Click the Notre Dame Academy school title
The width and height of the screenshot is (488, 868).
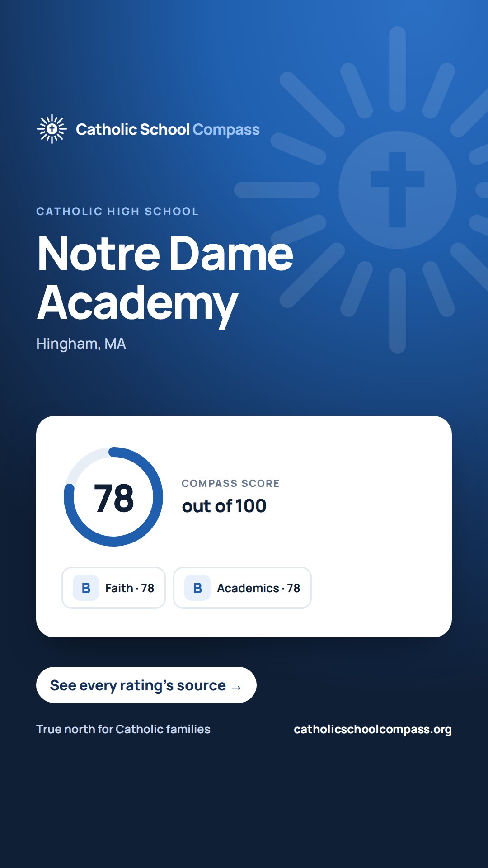pos(165,279)
